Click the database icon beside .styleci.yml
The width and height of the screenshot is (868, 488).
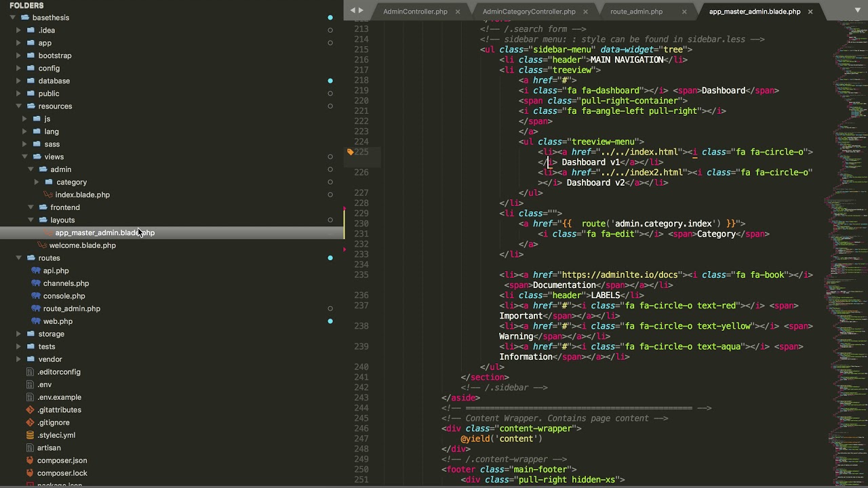[30, 435]
